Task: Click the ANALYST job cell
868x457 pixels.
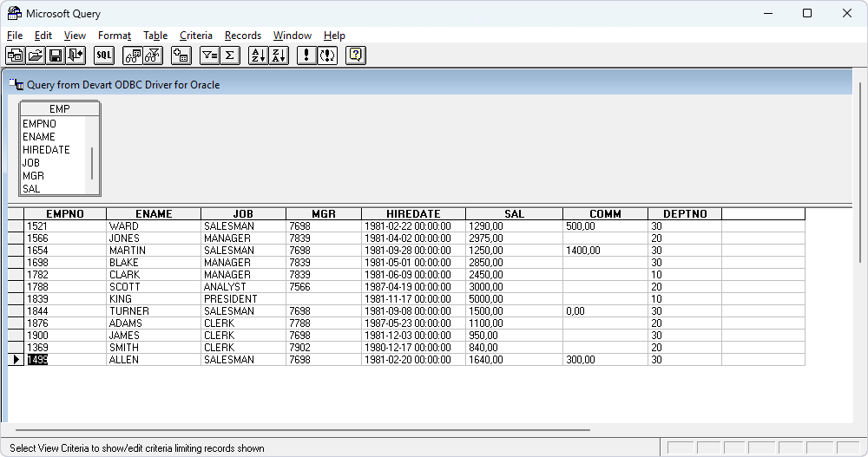Action: (x=244, y=286)
